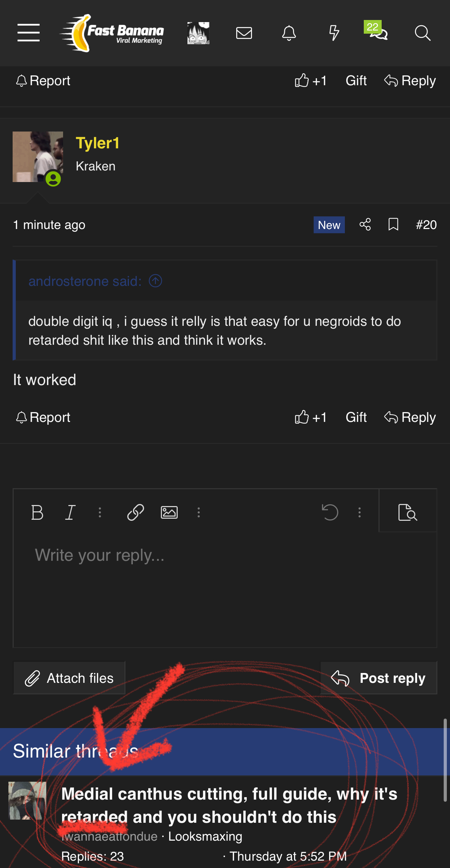Open the hamburger navigation menu
The width and height of the screenshot is (450, 868).
tap(28, 33)
